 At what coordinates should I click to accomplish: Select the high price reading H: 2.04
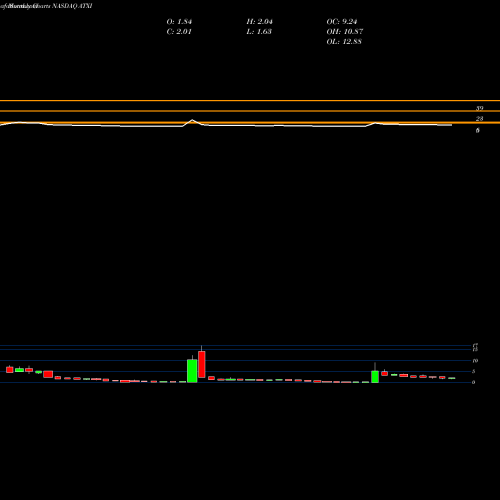[259, 22]
